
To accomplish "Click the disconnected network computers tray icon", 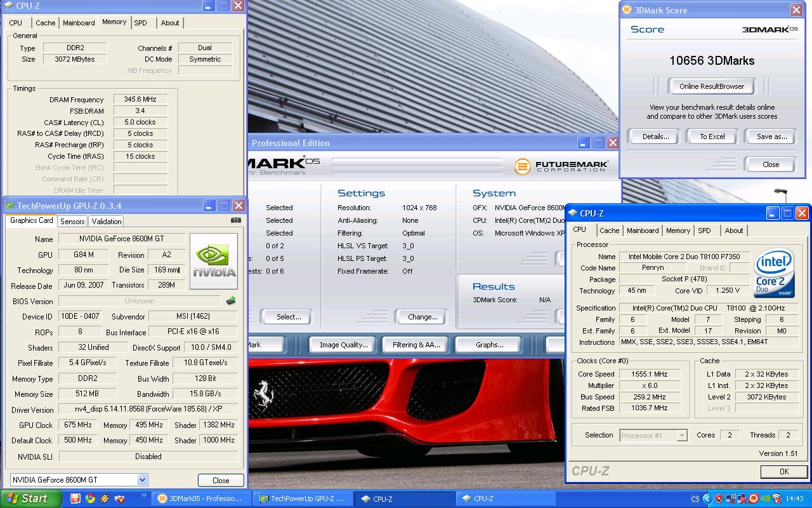I will (742, 498).
